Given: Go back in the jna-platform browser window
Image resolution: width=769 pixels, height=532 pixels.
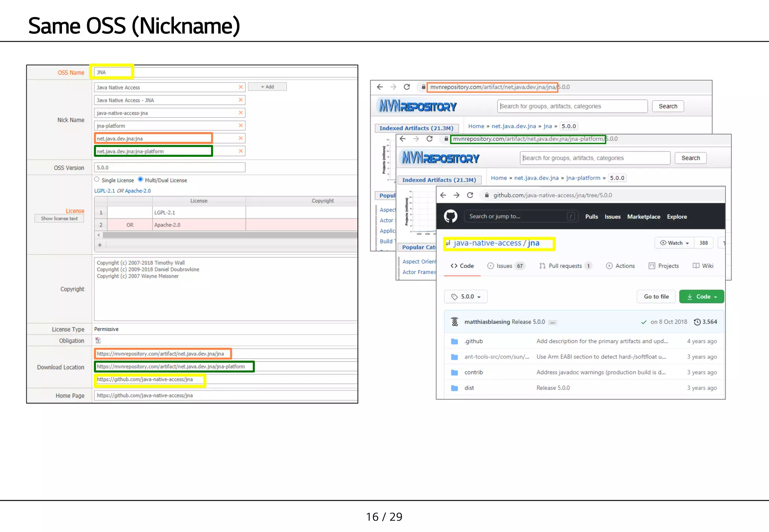Looking at the screenshot, I should click(403, 139).
